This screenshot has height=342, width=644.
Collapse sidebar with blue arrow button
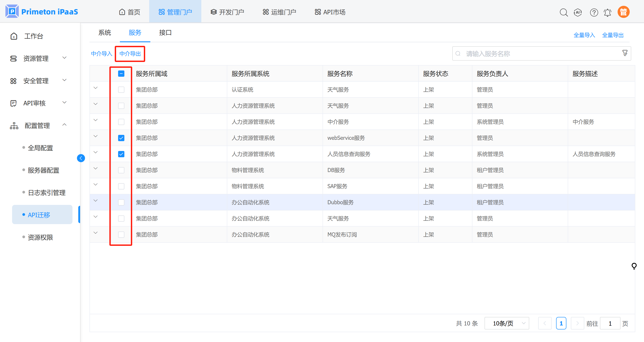point(81,158)
